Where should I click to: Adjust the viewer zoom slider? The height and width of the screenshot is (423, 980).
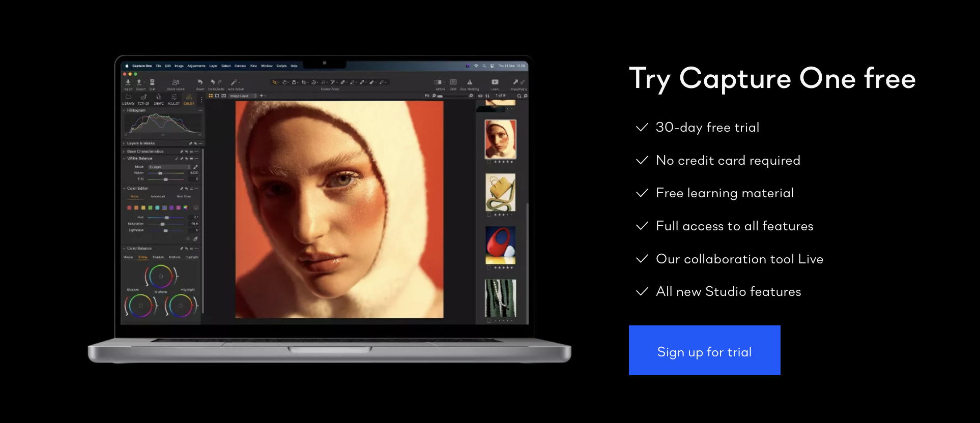pyautogui.click(x=452, y=96)
